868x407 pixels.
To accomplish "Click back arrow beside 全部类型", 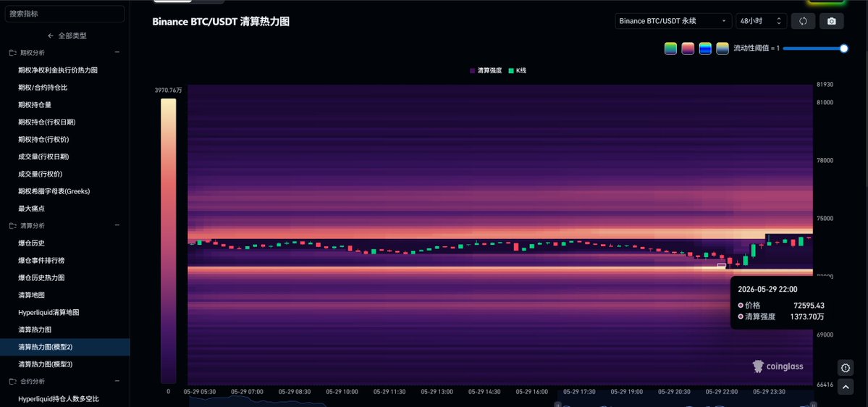I will (x=51, y=35).
